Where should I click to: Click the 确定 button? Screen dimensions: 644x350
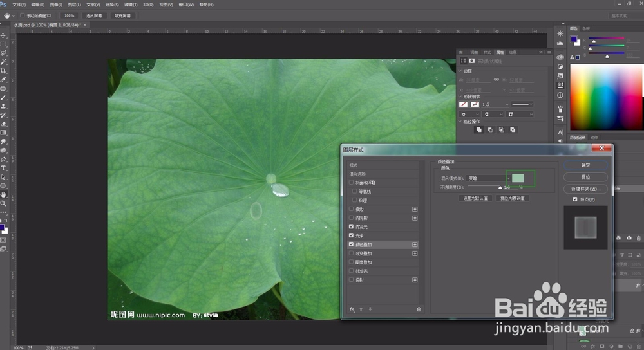click(x=585, y=165)
